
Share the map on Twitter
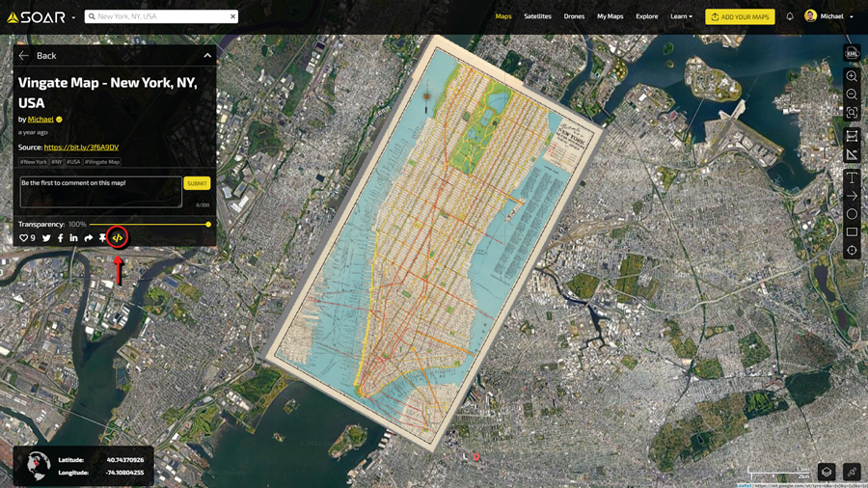(46, 238)
